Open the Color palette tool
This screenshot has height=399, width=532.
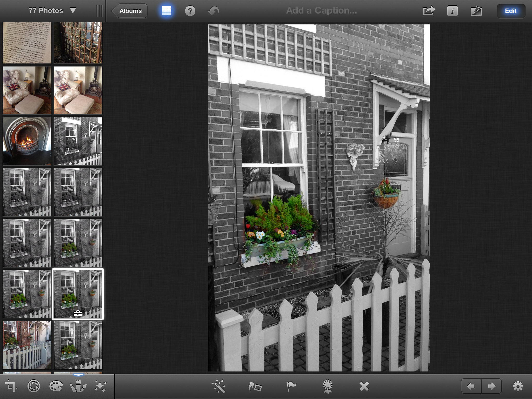56,386
